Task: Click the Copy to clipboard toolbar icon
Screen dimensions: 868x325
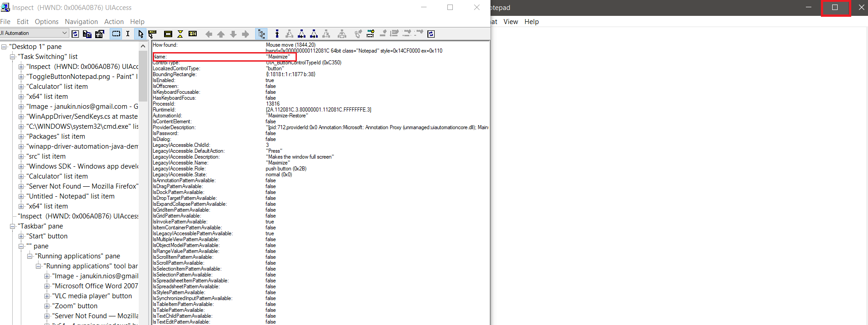Action: click(x=87, y=34)
